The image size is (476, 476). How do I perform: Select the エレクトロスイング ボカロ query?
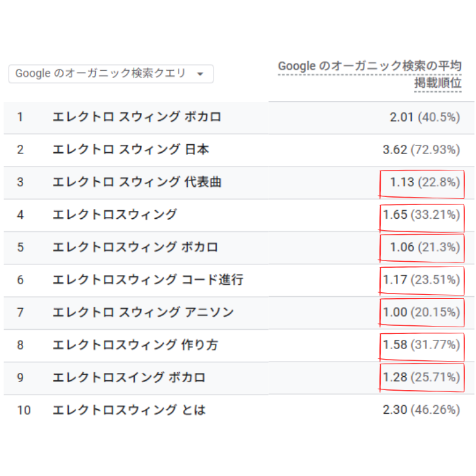(x=129, y=377)
